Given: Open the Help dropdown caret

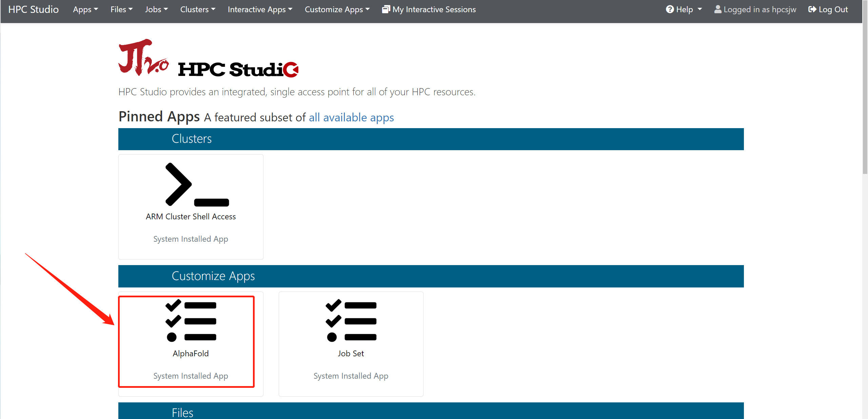Looking at the screenshot, I should (700, 9).
